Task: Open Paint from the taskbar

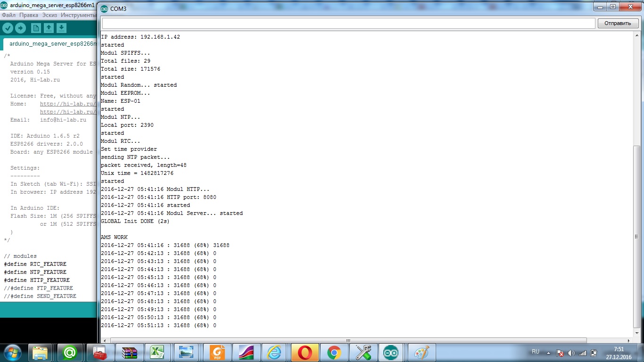Action: 422,353
